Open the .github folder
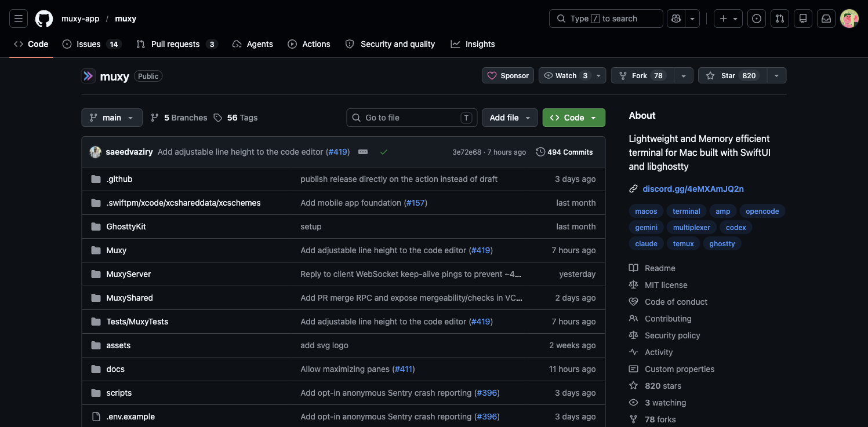The width and height of the screenshot is (868, 427). (119, 179)
